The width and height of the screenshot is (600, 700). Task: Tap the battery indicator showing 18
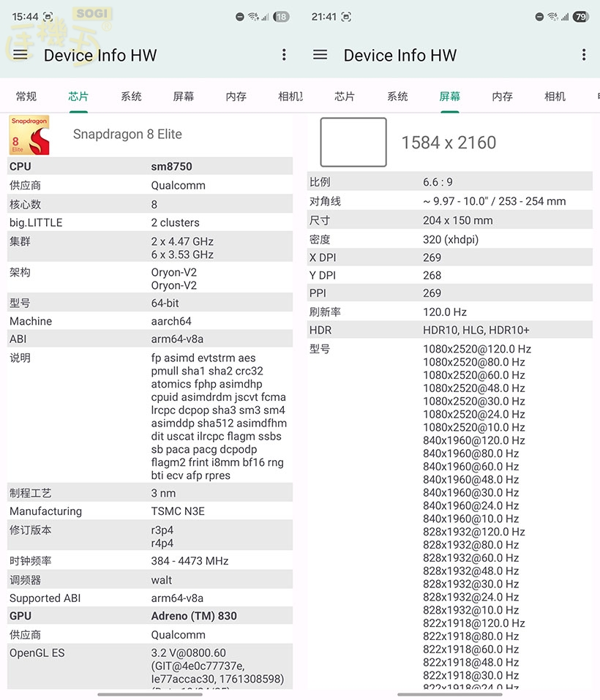click(281, 17)
